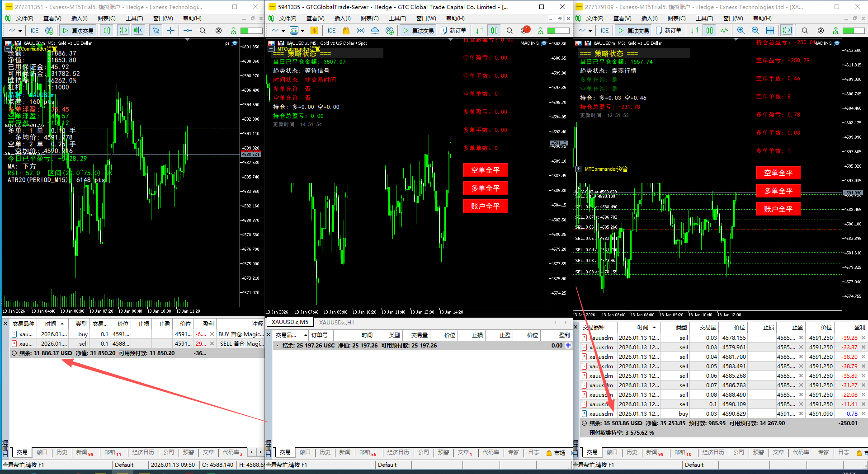The image size is (868, 474).
Task: Open the cloud hosting icon in GTC toolbar
Action: tap(375, 31)
